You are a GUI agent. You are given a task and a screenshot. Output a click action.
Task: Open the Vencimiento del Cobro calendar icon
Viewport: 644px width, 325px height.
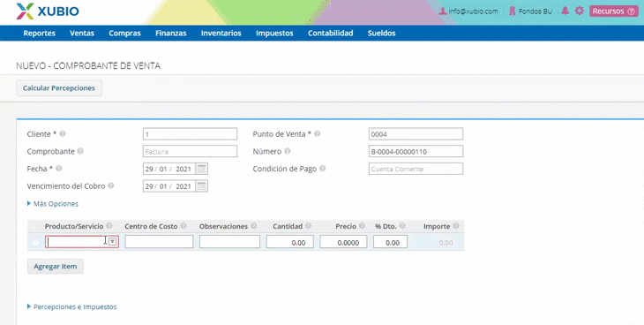click(x=201, y=186)
